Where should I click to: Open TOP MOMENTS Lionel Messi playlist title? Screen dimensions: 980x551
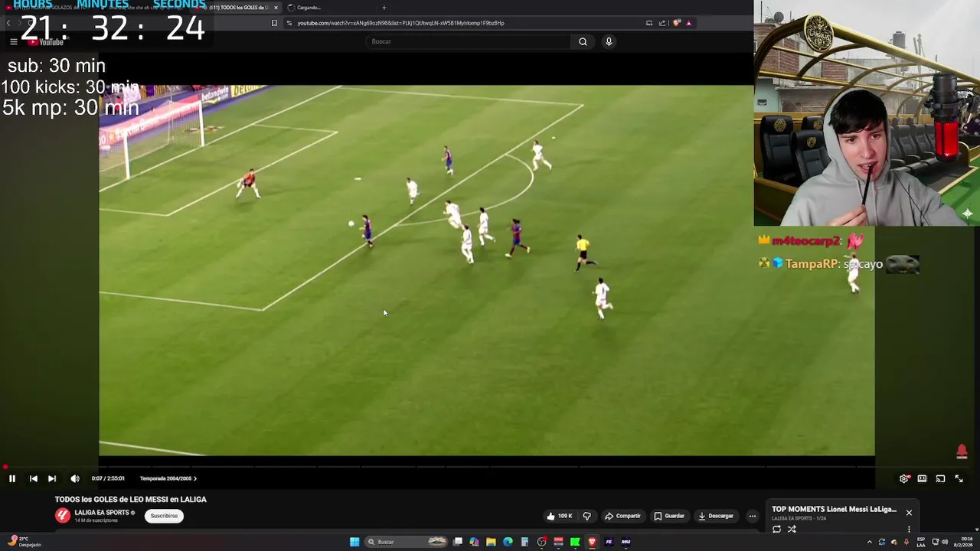point(834,509)
